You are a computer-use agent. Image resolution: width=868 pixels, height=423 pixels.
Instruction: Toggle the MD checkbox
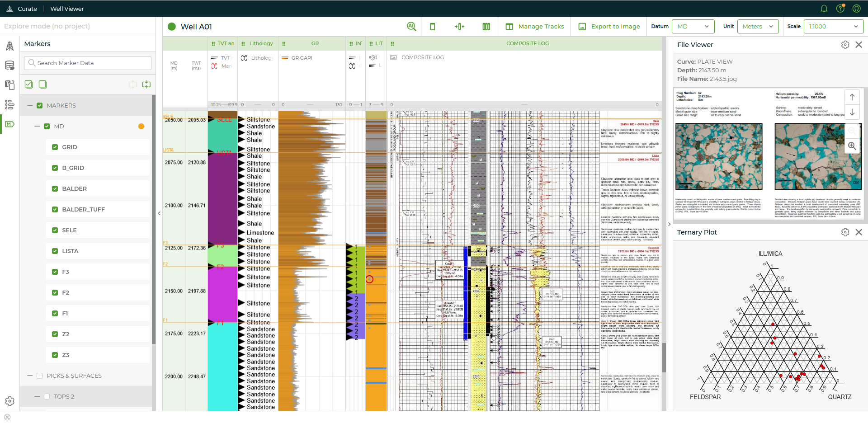47,127
